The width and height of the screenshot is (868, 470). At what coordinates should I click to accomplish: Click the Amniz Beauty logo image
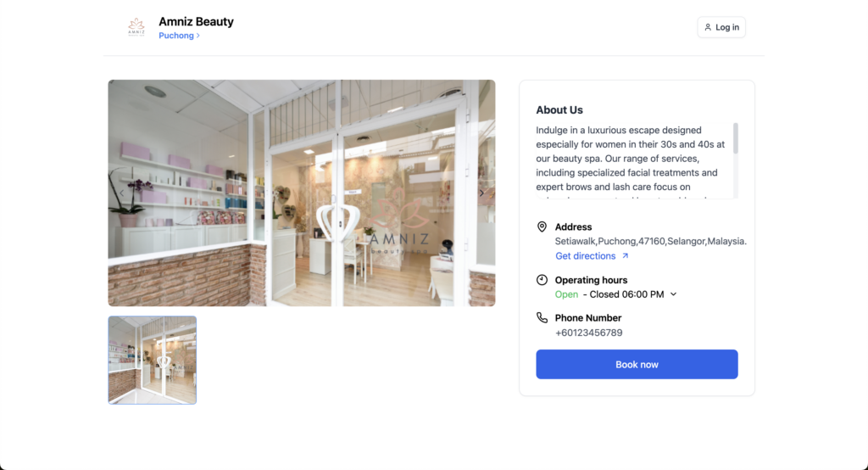click(x=136, y=27)
